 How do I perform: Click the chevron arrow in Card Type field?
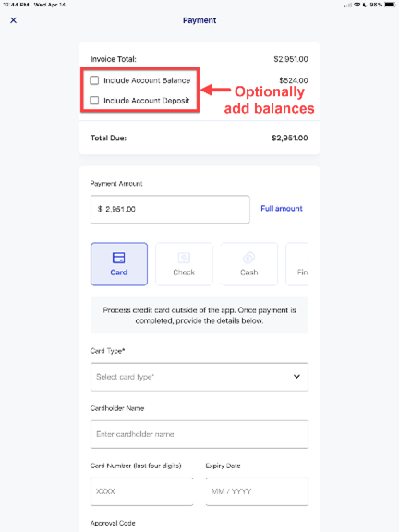coord(296,377)
